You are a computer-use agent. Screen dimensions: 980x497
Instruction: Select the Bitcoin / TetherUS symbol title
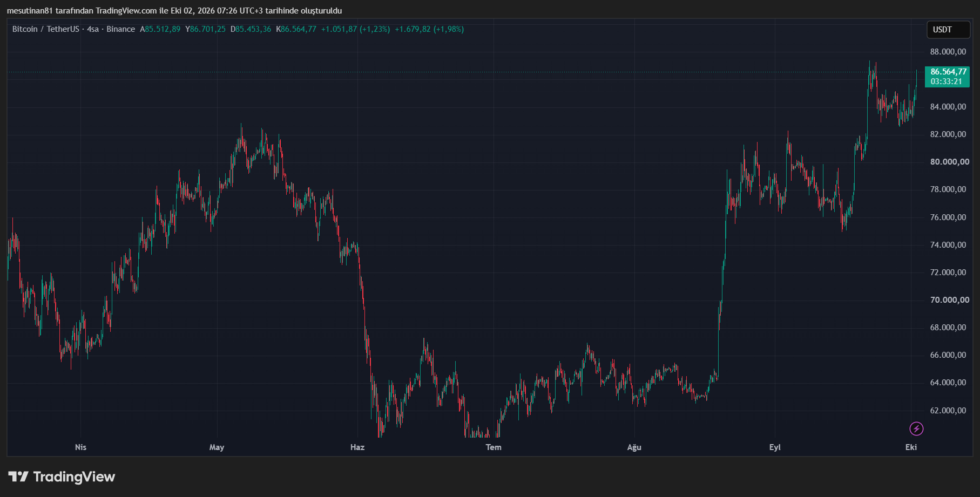click(x=46, y=29)
